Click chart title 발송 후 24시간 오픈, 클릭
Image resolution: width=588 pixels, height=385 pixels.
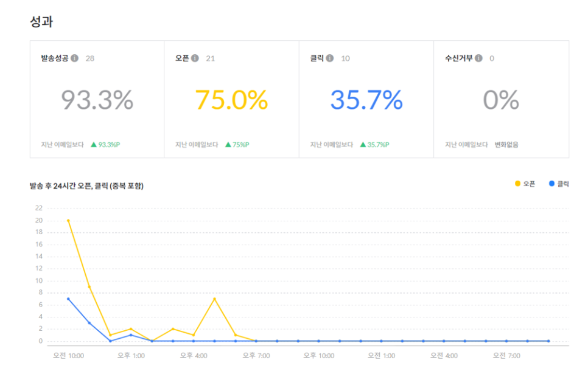[86, 186]
